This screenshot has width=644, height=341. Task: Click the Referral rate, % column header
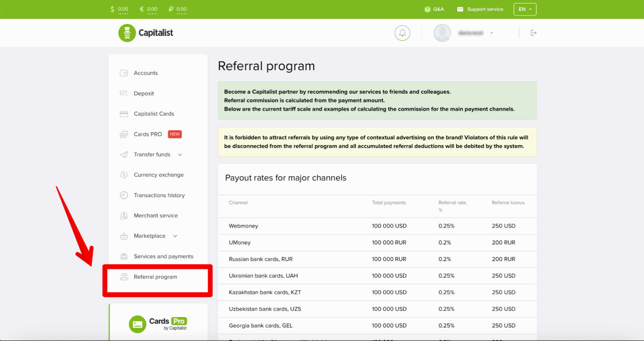tap(452, 206)
